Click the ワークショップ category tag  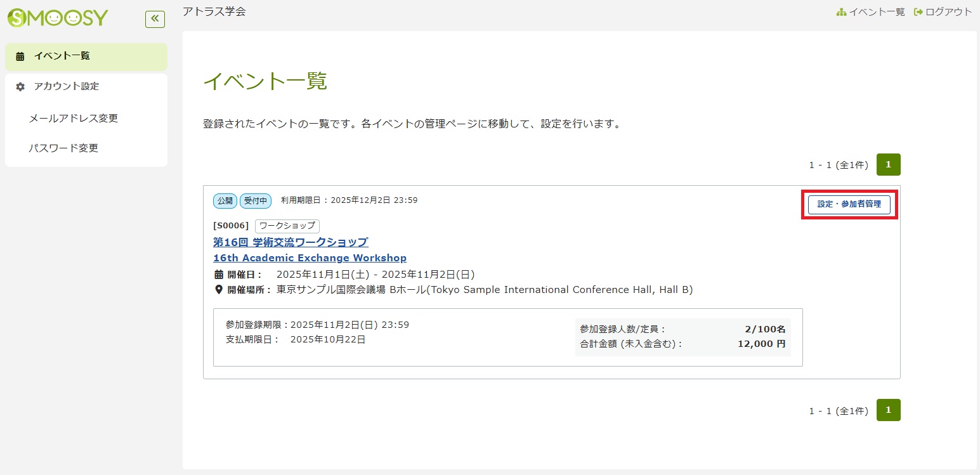point(287,226)
